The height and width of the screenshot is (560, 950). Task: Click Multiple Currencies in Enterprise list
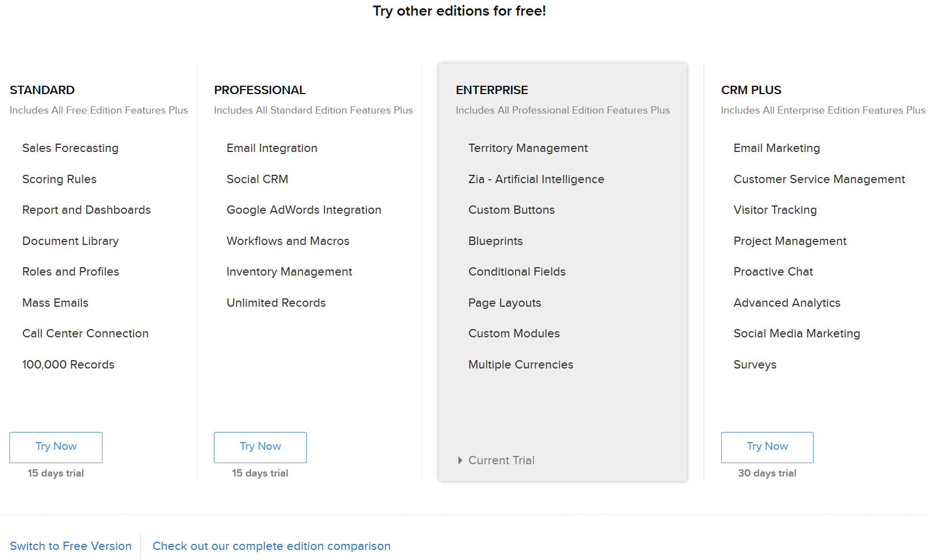pyautogui.click(x=520, y=365)
